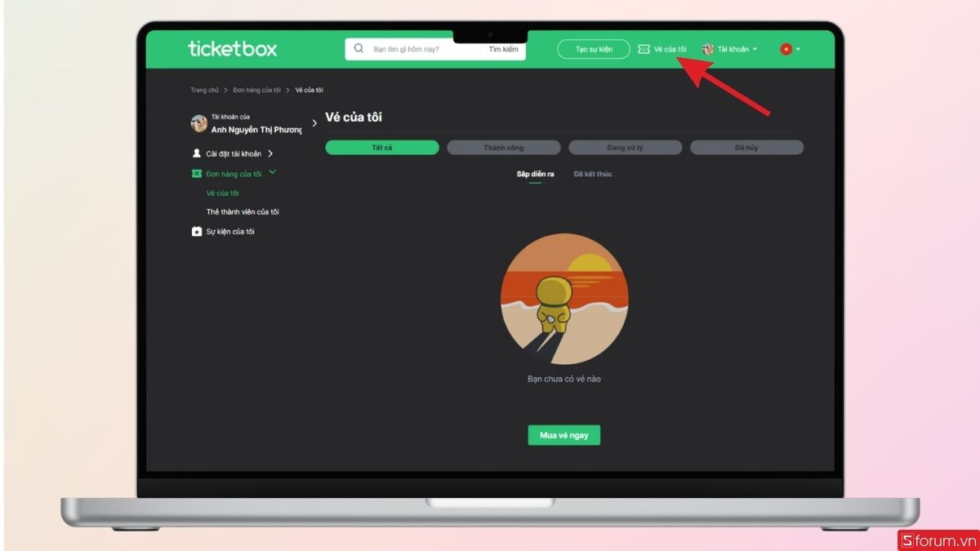
Task: Click the sidebar profile photo
Action: (x=199, y=123)
